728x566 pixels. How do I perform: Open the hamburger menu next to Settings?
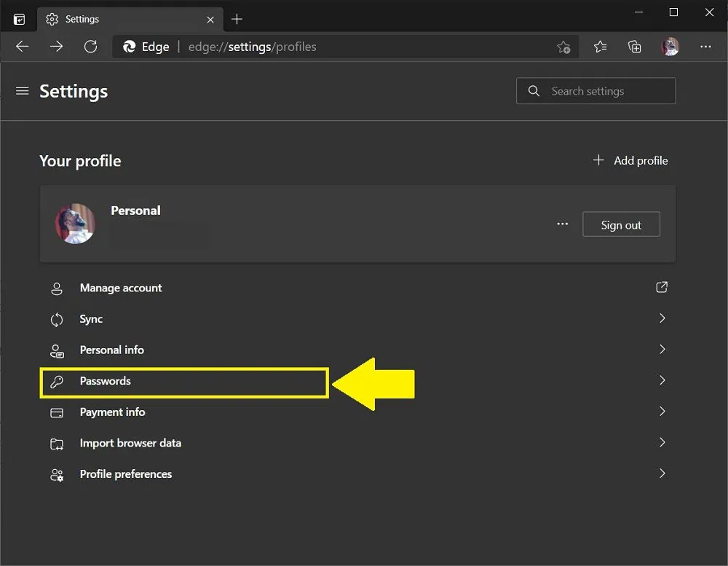22,91
